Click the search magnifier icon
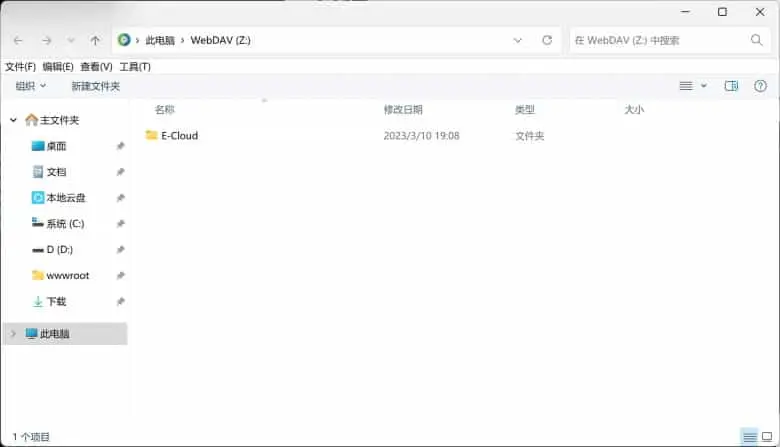This screenshot has width=780, height=447. coord(757,41)
